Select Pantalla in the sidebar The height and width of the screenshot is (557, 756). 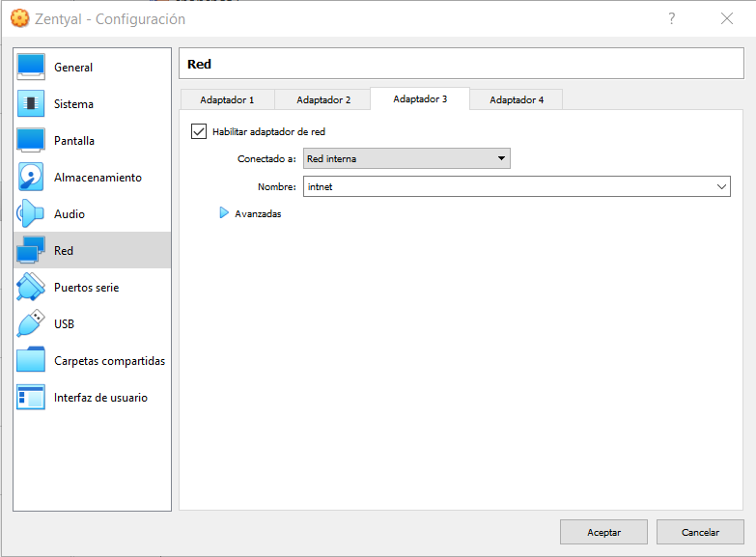74,141
